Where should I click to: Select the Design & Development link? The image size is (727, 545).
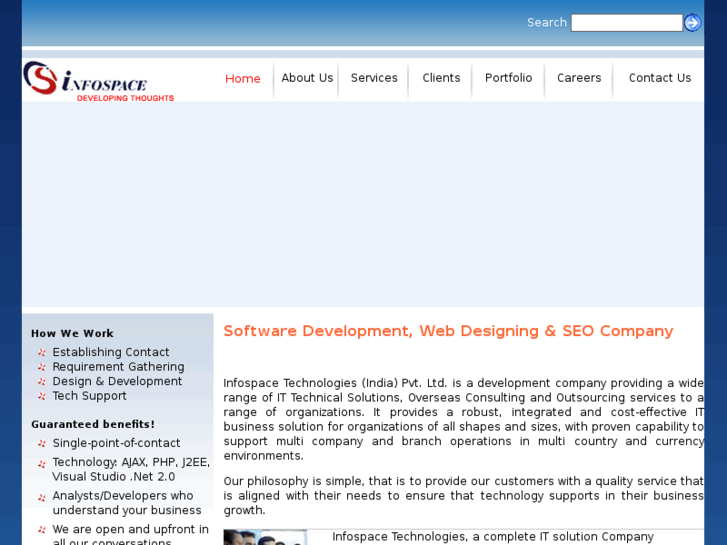point(117,381)
